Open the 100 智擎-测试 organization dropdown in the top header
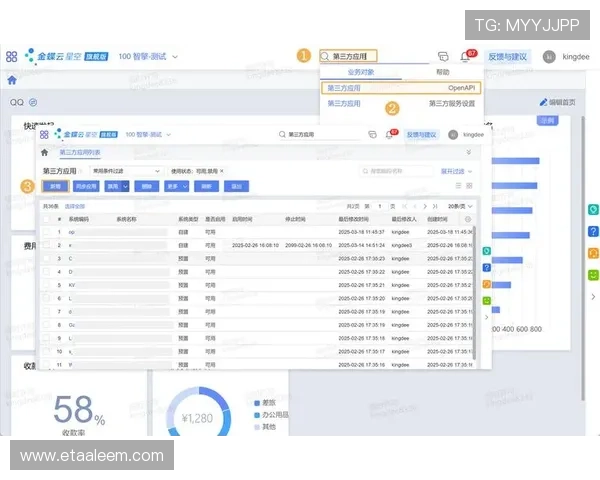The width and height of the screenshot is (600, 480). click(148, 57)
